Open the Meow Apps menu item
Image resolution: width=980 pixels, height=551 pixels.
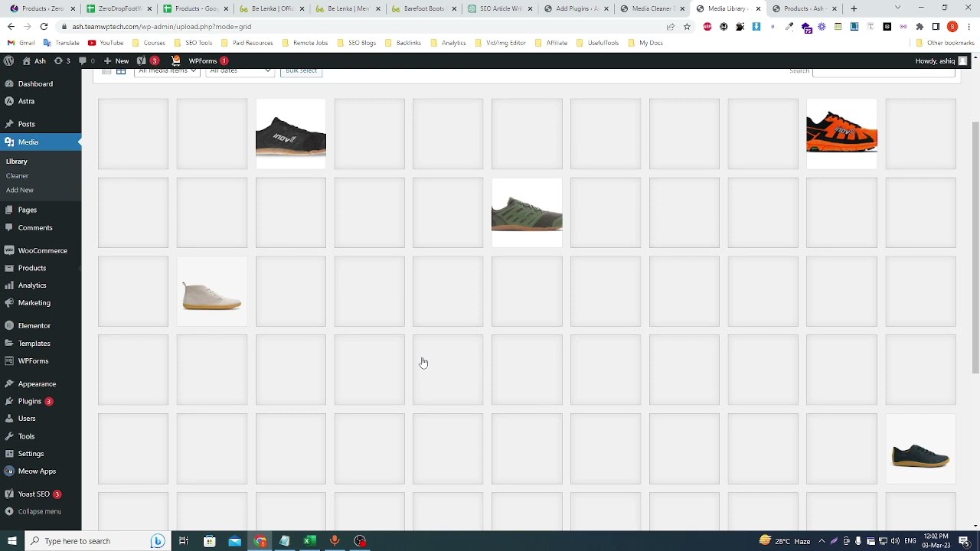pyautogui.click(x=37, y=471)
